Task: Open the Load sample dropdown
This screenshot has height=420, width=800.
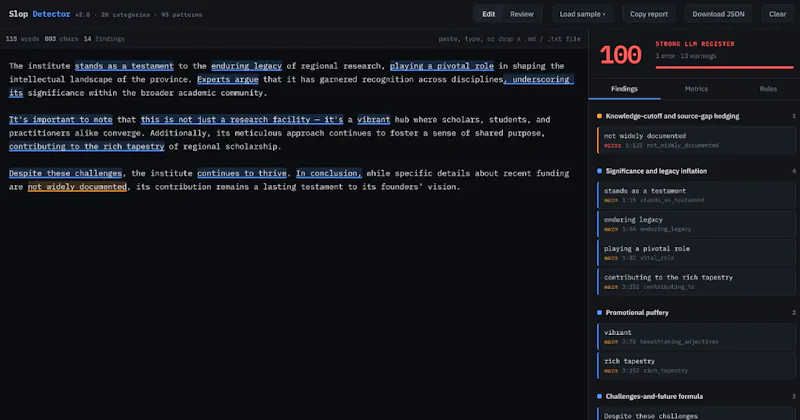Action: (x=582, y=14)
